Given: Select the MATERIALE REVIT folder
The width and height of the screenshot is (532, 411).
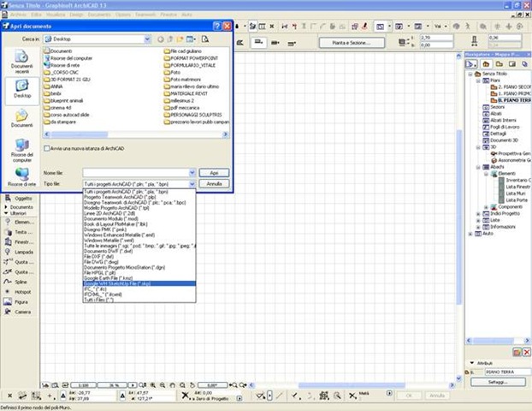Looking at the screenshot, I should [186, 93].
